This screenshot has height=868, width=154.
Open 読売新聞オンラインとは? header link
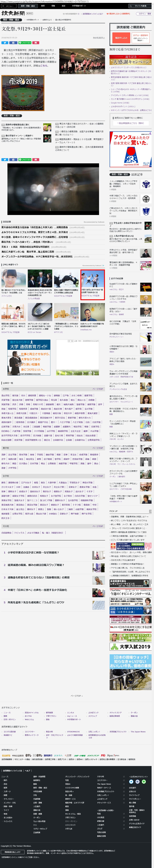click(93, 14)
